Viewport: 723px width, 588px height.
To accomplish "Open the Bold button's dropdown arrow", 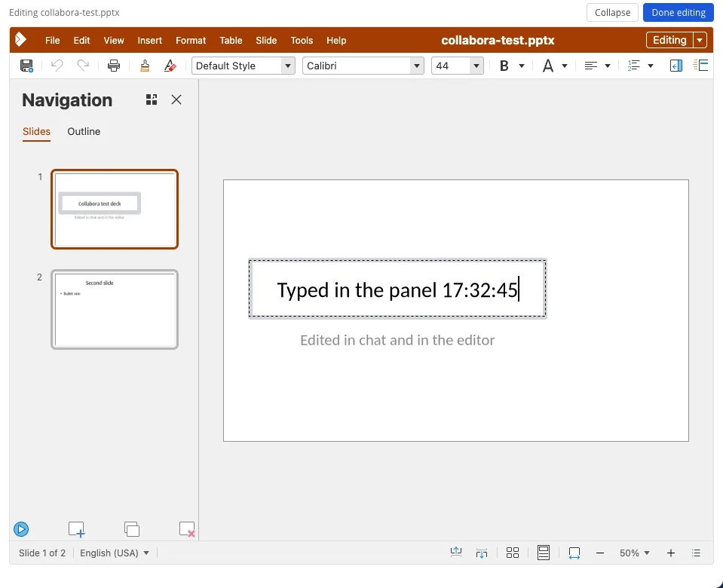I will click(x=522, y=66).
